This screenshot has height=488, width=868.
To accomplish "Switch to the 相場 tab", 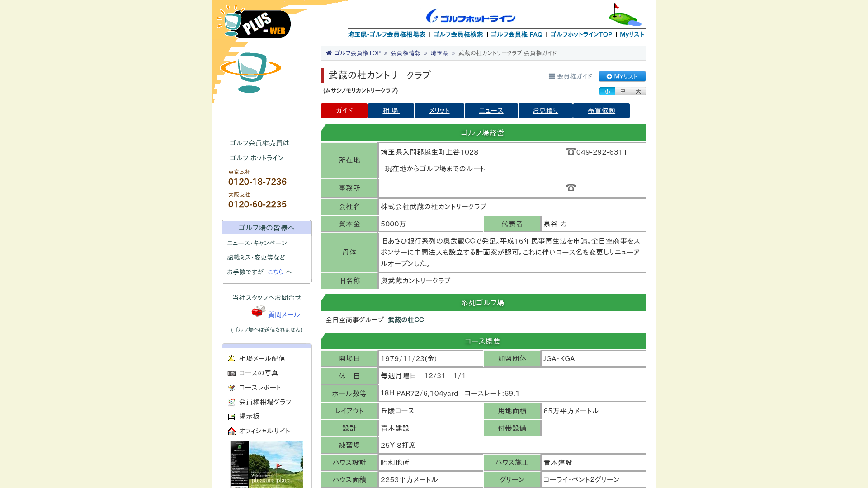I will pyautogui.click(x=391, y=111).
